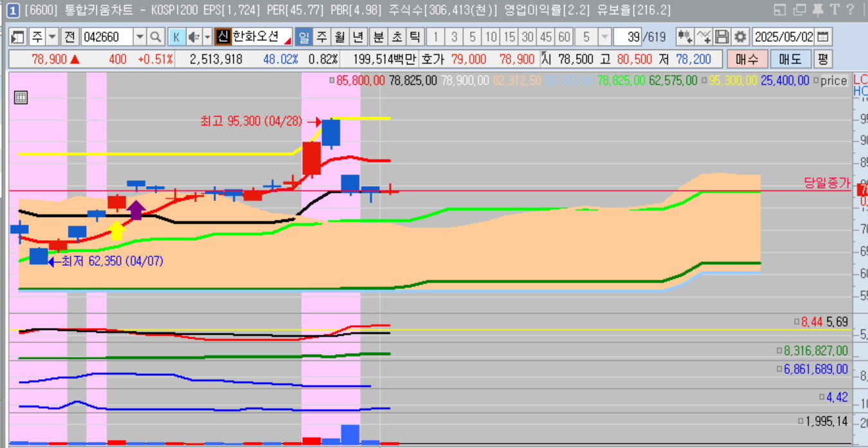Click the grid table icon on chart
Viewport: 868px width, 448px height.
pyautogui.click(x=21, y=98)
